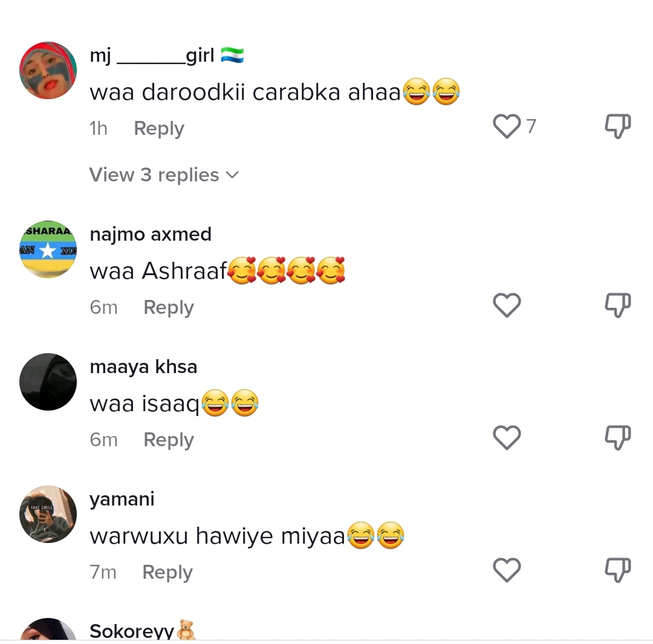Like najmo axmed's 'waa Ashraaf' comment
Image resolution: width=653 pixels, height=644 pixels.
(507, 305)
